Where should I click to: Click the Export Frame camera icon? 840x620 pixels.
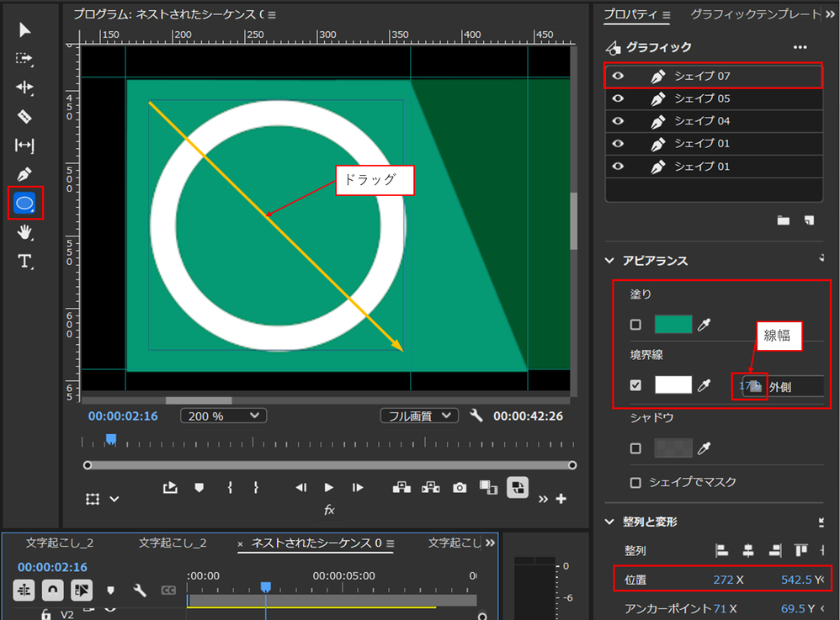click(x=459, y=487)
